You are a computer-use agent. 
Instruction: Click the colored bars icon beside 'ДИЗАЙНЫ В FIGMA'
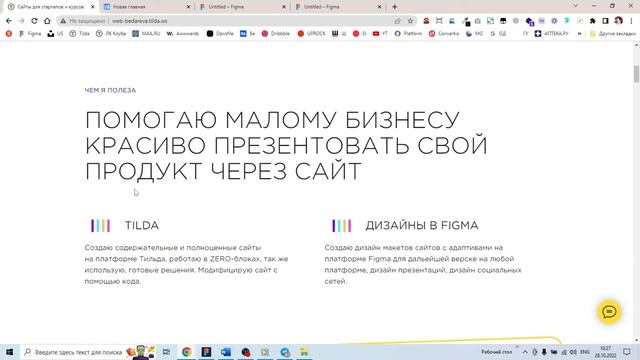(342, 226)
